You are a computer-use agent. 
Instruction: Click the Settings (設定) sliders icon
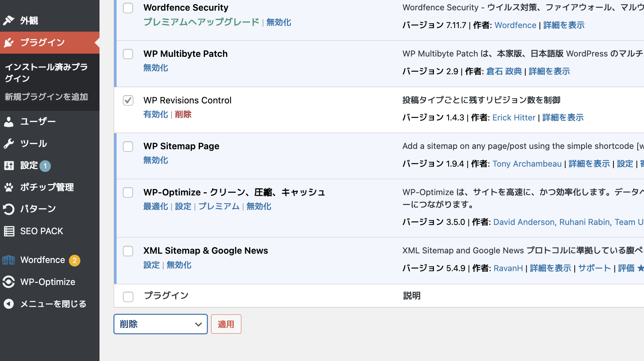[9, 166]
